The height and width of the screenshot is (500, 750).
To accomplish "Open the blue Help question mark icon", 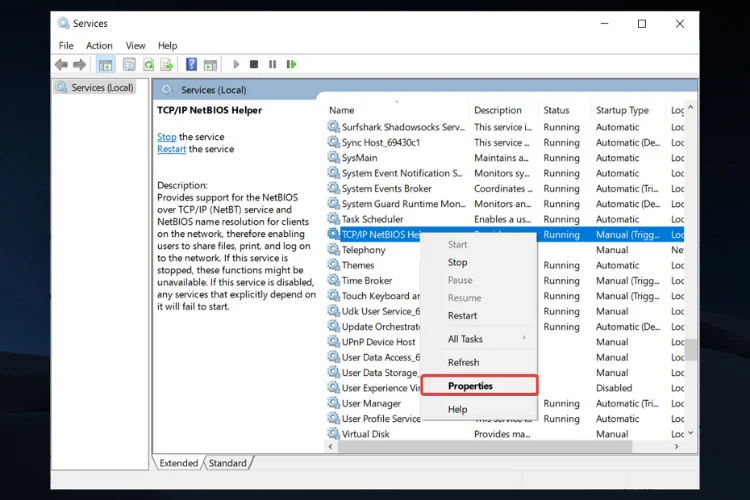I will click(191, 64).
